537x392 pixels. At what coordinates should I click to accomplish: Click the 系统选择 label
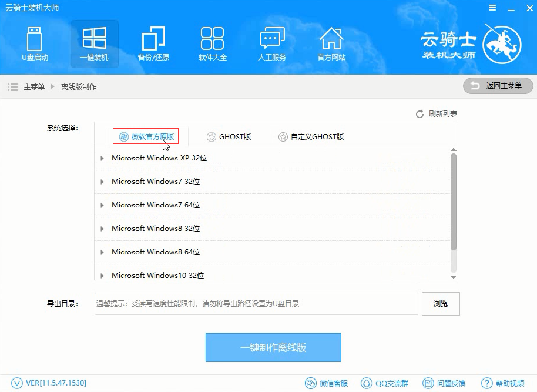[x=63, y=128]
